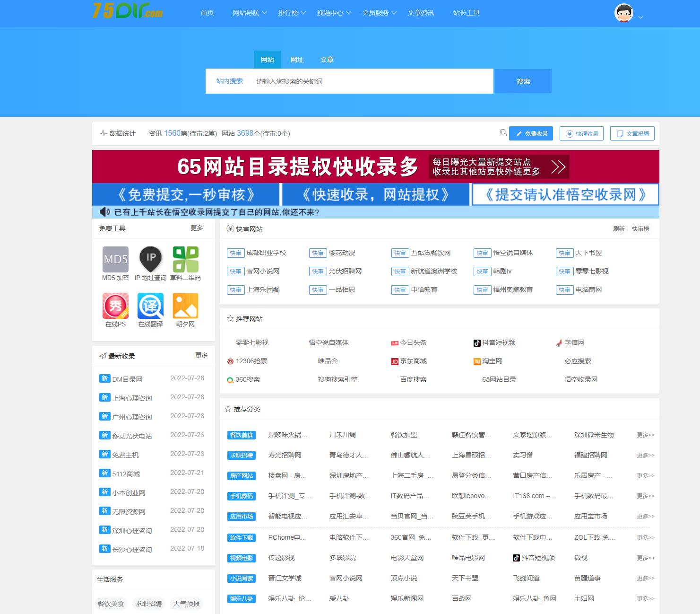Expand the 排行榜 dropdown menu
This screenshot has width=700, height=614.
pyautogui.click(x=292, y=13)
